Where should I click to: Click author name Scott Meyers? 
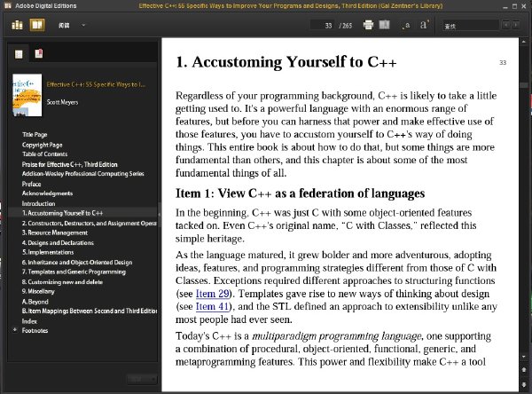(62, 102)
